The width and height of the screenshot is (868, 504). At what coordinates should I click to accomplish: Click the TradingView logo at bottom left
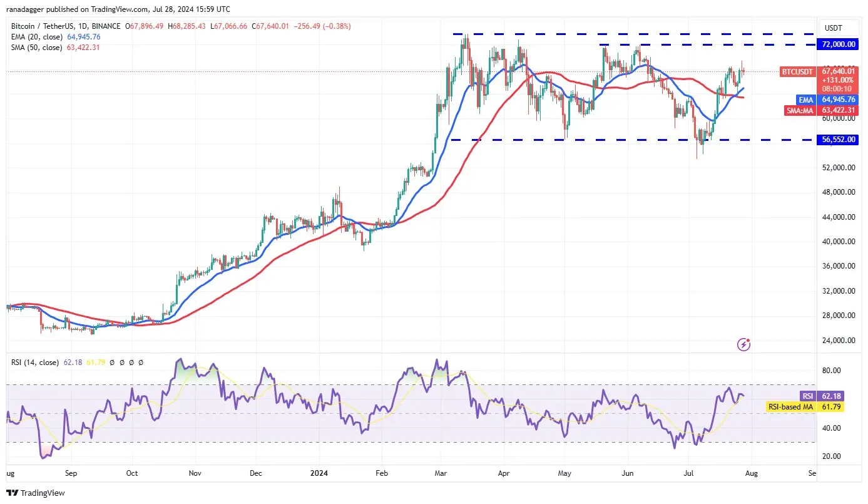tap(36, 493)
